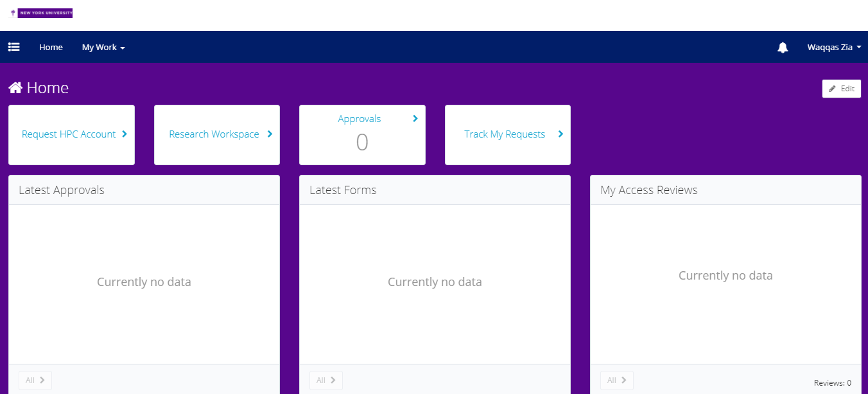Viewport: 868px width, 394px height.
Task: Click the Approvals count number zero
Action: coord(362,143)
